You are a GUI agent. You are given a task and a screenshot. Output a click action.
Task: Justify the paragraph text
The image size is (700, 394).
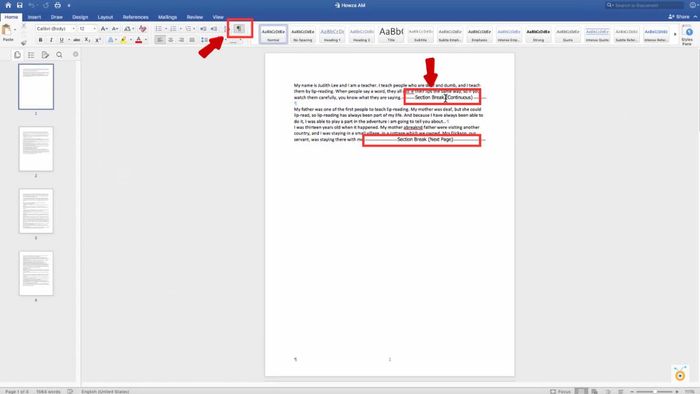[192, 40]
